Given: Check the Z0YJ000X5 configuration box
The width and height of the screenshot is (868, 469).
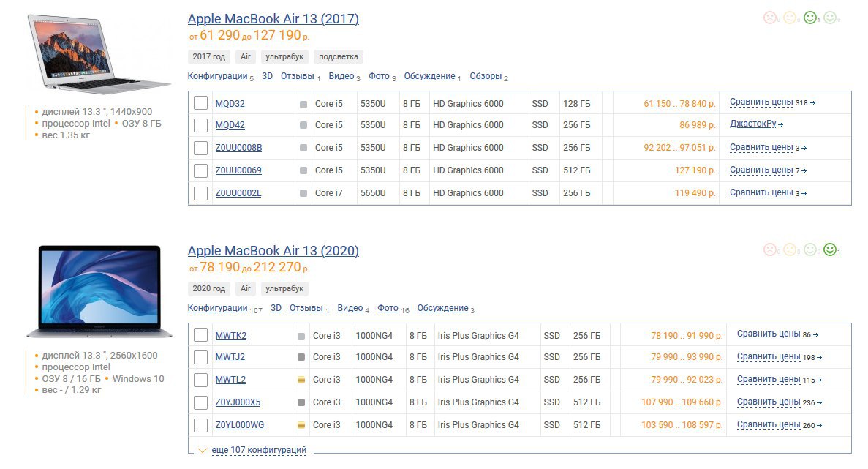Looking at the screenshot, I should pos(200,402).
